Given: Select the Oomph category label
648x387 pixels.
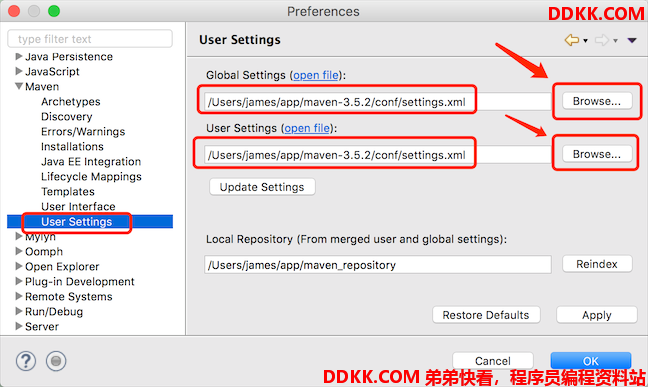Looking at the screenshot, I should pyautogui.click(x=44, y=251).
